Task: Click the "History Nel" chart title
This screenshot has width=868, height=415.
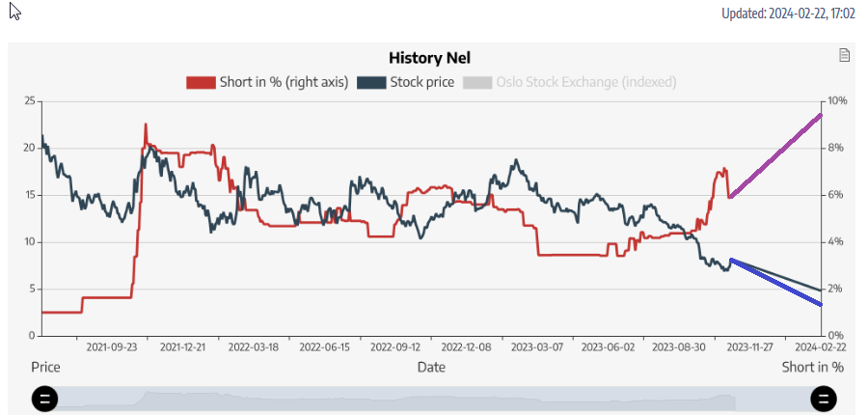Action: (429, 58)
